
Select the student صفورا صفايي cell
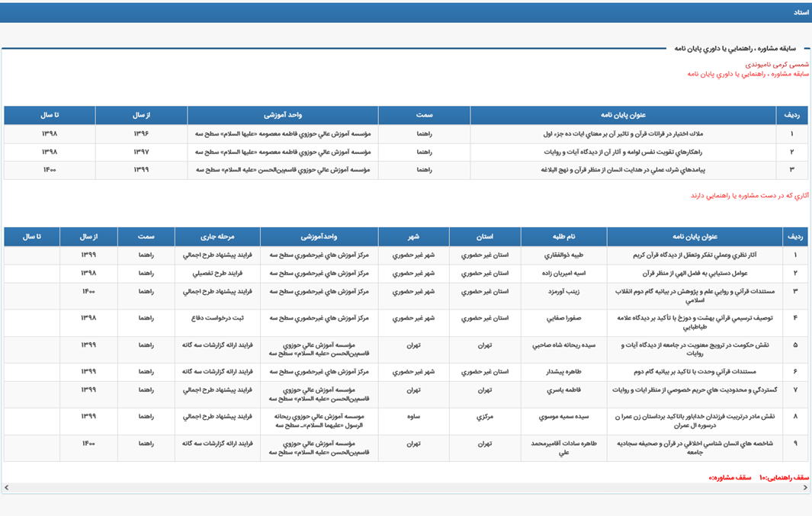[563, 318]
